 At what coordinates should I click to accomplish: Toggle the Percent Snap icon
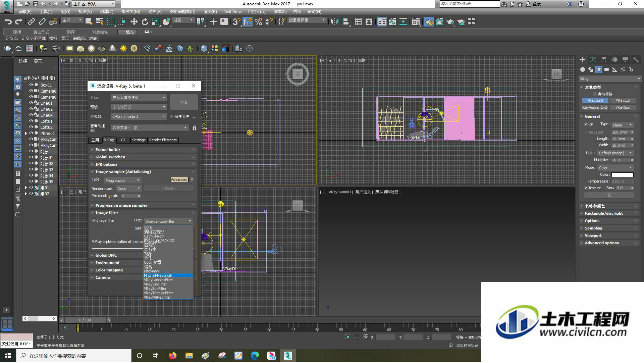point(258,22)
